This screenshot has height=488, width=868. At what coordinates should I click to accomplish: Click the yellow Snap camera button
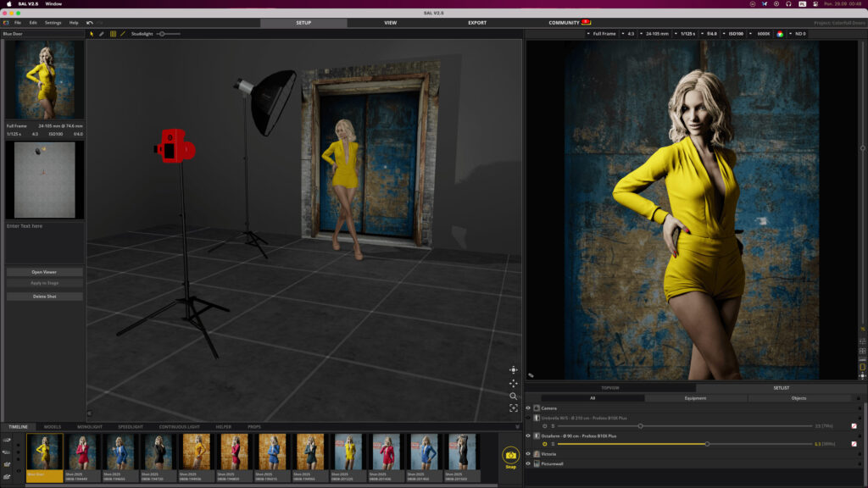pos(510,457)
